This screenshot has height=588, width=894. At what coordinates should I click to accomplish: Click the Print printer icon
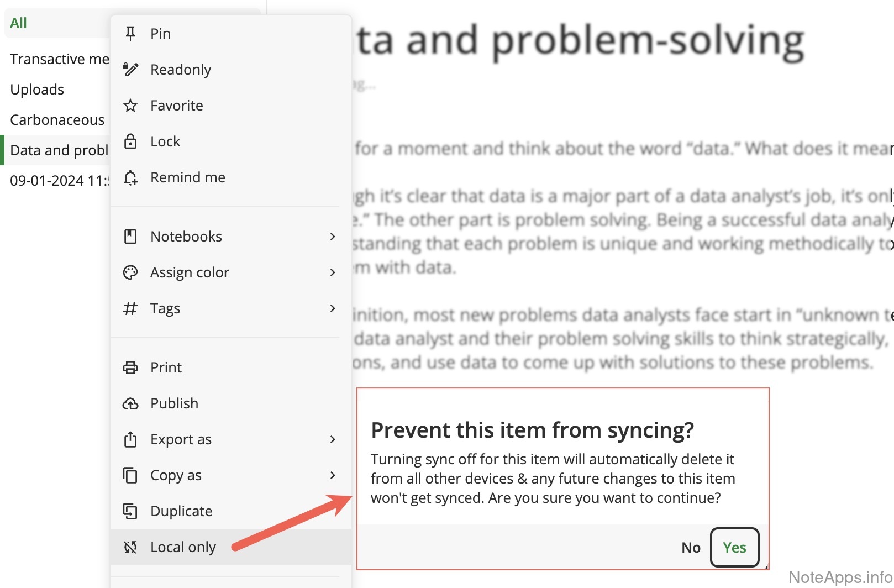click(x=130, y=368)
